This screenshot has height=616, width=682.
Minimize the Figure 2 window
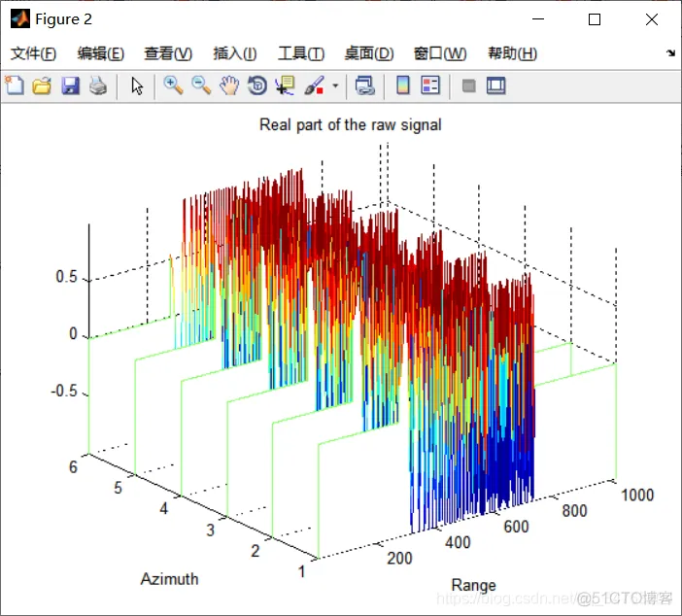coord(538,19)
